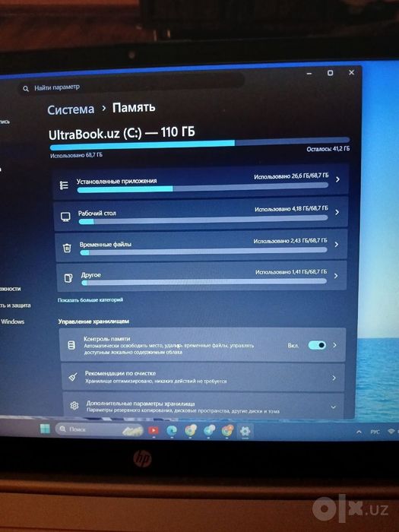
Task: Maximize the Settings window
Action: pos(330,73)
